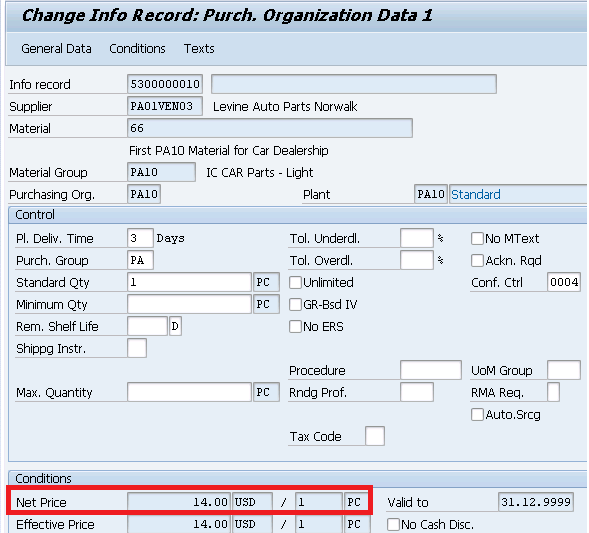Open the Conditions view in toolbar
Image resolution: width=589 pixels, height=533 pixels.
137,49
